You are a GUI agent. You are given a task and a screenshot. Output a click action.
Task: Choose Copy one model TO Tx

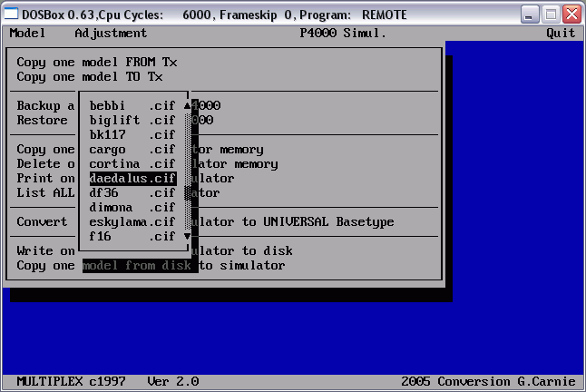coord(90,76)
